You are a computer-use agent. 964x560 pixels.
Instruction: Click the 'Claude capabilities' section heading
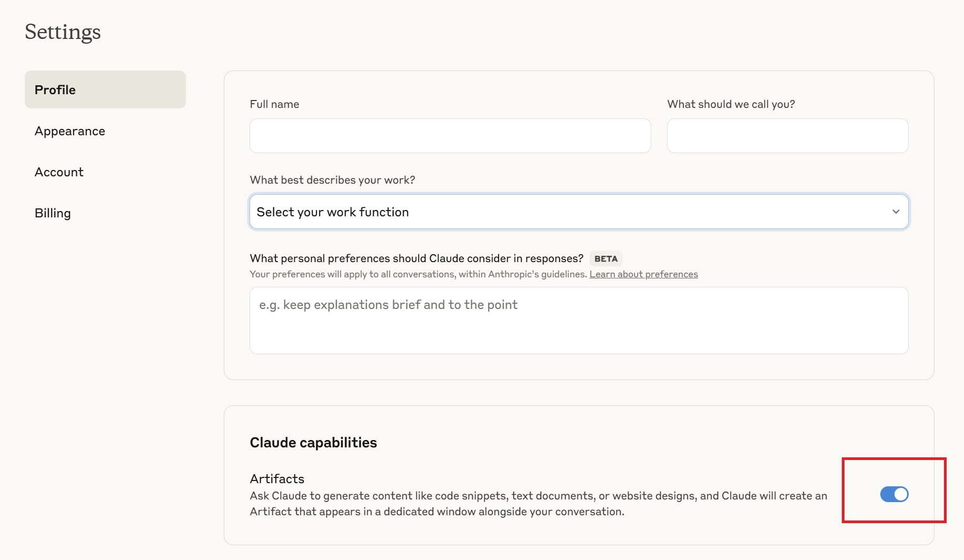[x=313, y=443]
